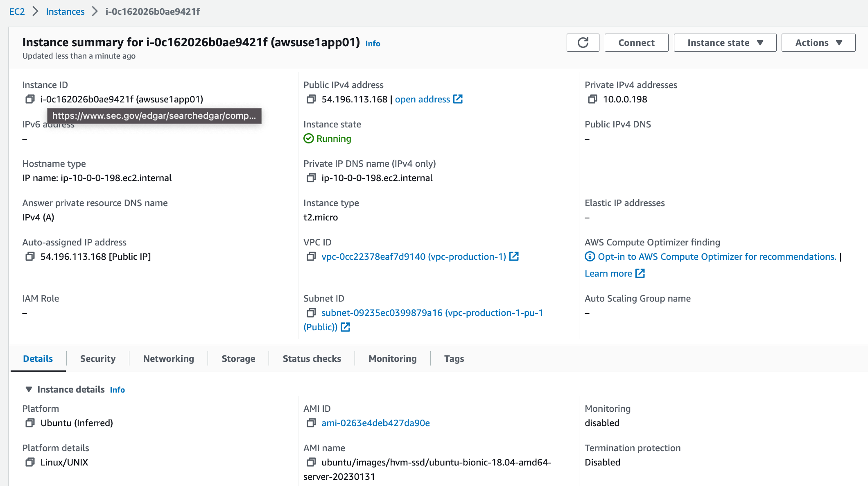The image size is (868, 486).
Task: View the Status checks tab
Action: click(x=312, y=359)
